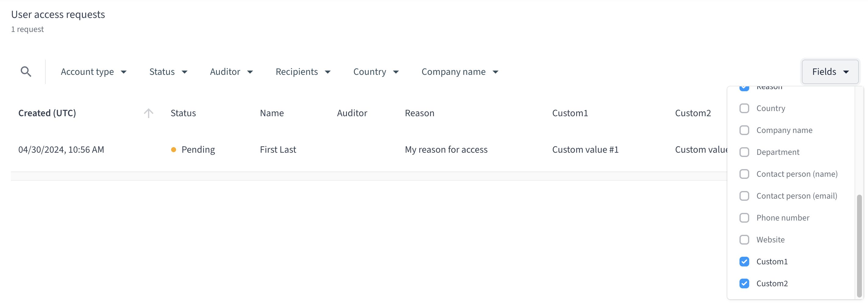868x306 pixels.
Task: Click the Auditor column header
Action: 352,113
